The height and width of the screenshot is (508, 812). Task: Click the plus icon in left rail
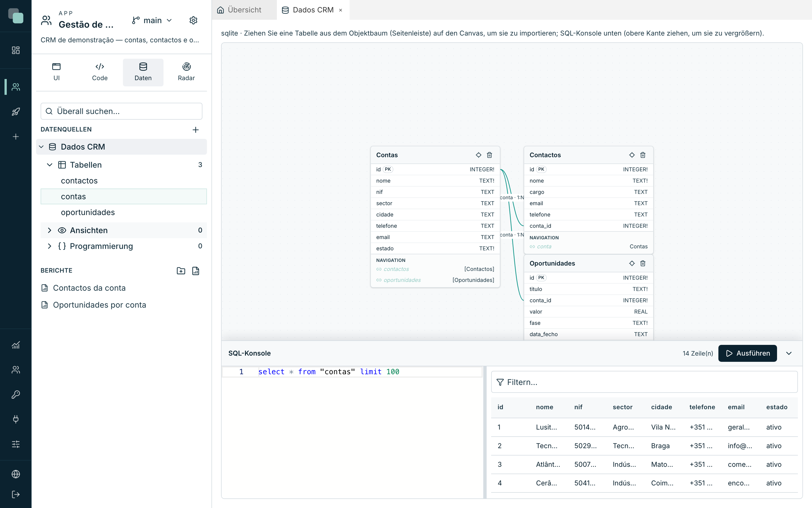16,137
